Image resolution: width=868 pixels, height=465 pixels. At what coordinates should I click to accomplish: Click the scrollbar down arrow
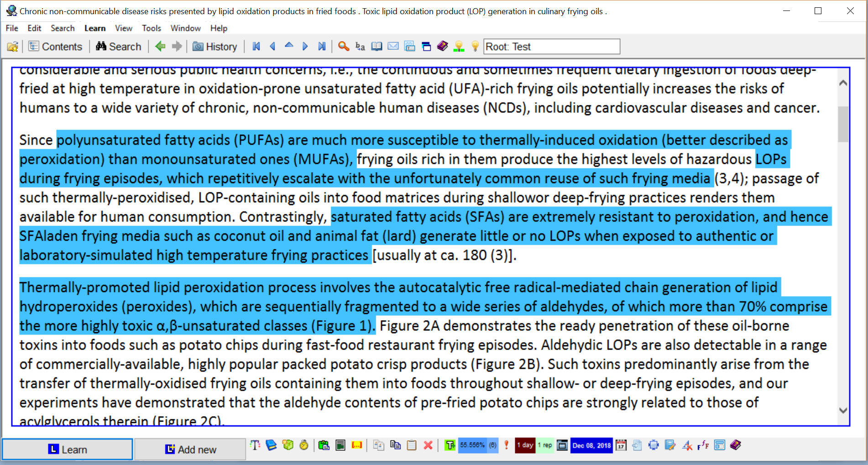coord(843,410)
